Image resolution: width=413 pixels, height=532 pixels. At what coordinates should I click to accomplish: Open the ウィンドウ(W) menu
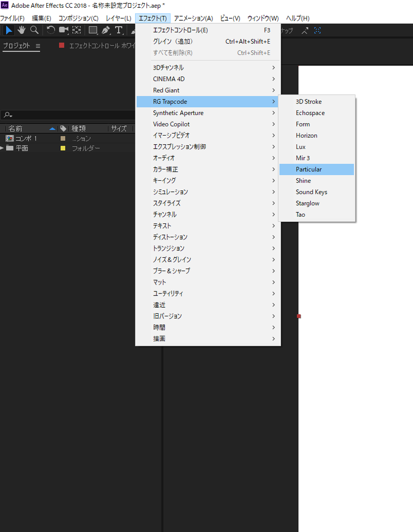click(263, 18)
